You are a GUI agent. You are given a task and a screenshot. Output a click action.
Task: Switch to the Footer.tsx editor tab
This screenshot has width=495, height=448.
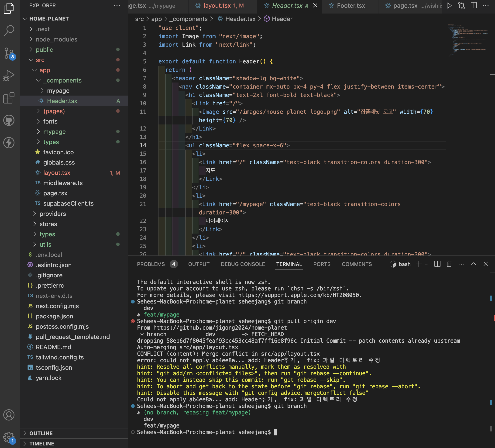351,6
